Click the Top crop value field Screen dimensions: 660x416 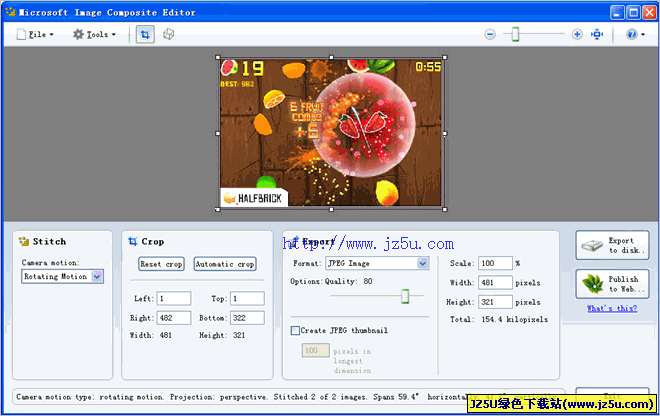tap(247, 299)
